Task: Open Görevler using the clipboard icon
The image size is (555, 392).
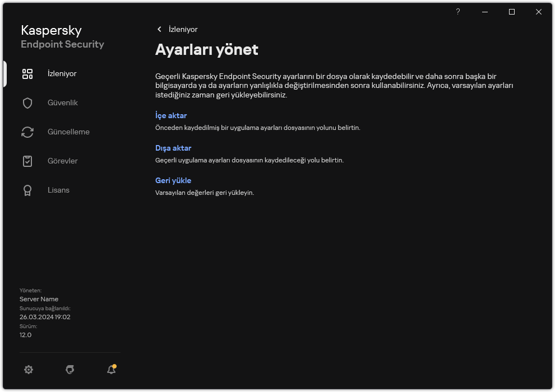Action: pos(27,161)
